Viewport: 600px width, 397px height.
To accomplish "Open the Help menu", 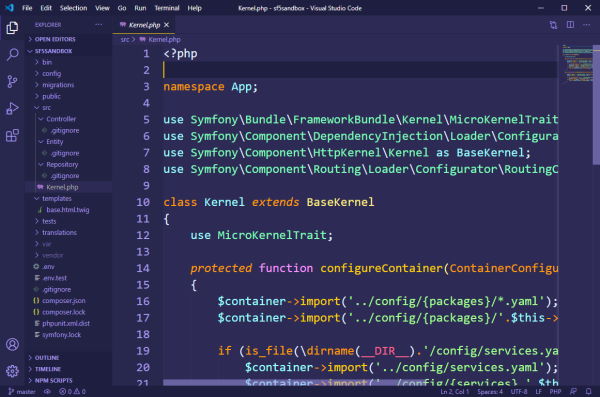I will (x=194, y=8).
